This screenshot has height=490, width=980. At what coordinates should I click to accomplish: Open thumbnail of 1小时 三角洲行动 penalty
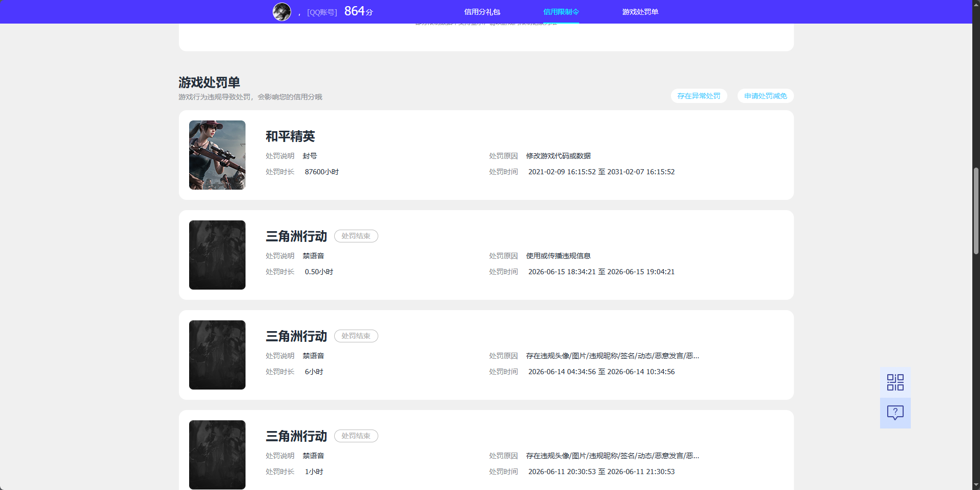click(217, 455)
